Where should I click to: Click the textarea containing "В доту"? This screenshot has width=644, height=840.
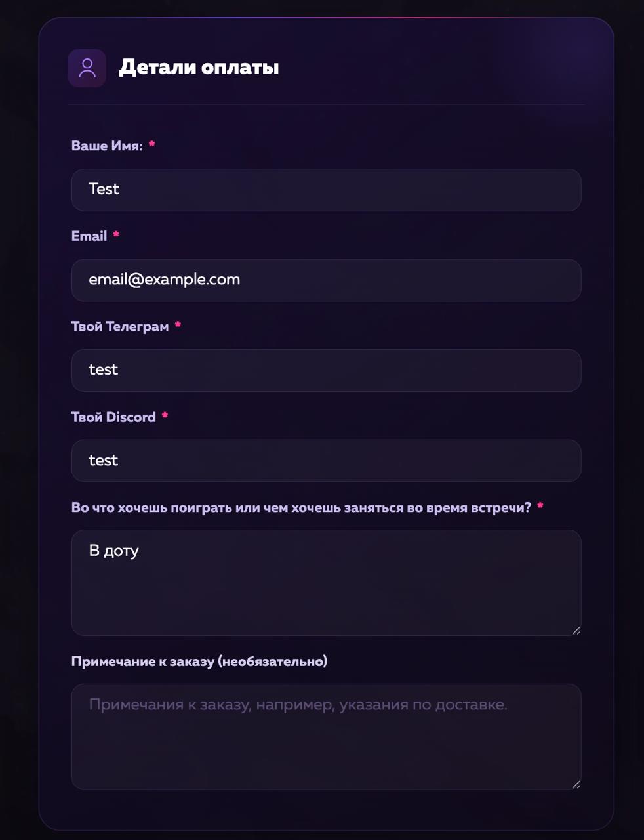pyautogui.click(x=326, y=582)
